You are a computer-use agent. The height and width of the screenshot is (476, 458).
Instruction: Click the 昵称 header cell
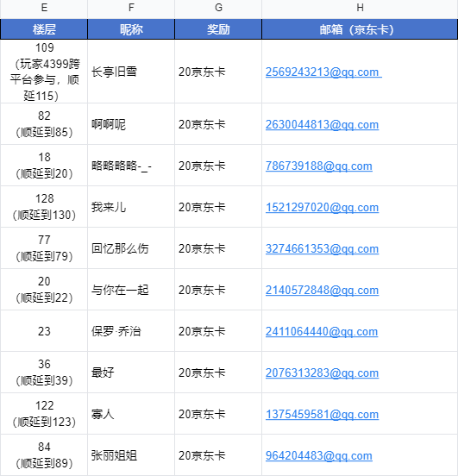pyautogui.click(x=131, y=29)
